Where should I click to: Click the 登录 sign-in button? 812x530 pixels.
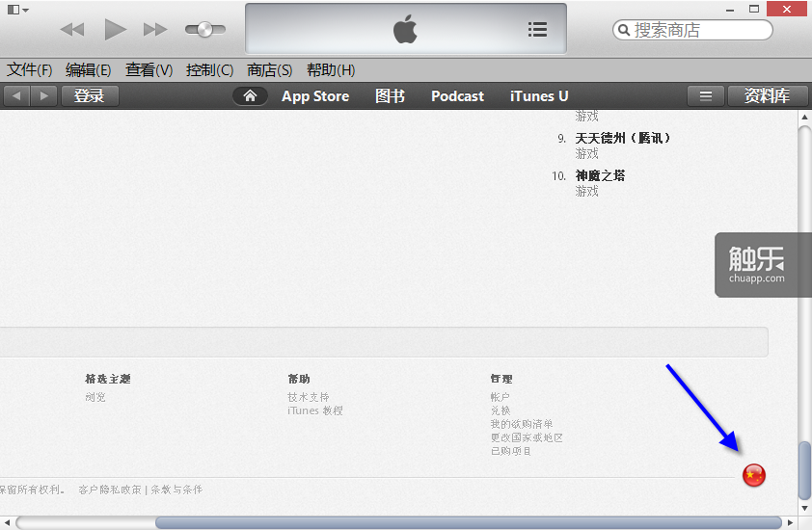coord(90,95)
